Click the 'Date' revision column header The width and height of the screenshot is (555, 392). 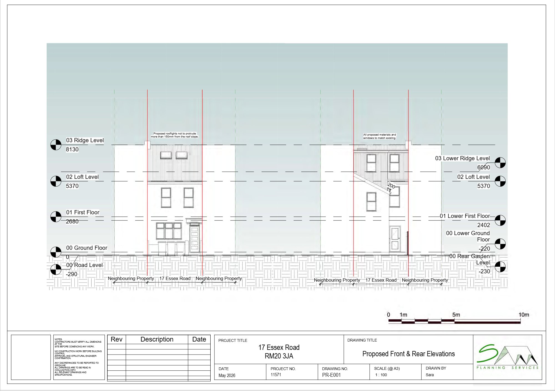(x=199, y=339)
